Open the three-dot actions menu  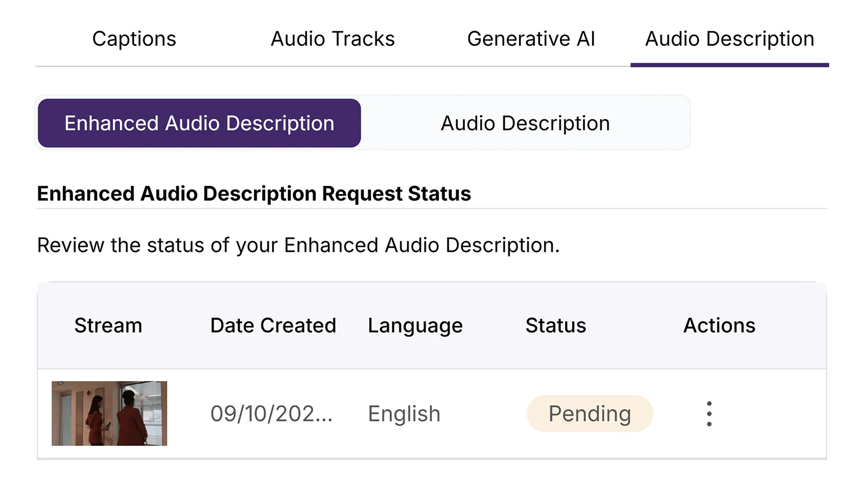point(709,414)
